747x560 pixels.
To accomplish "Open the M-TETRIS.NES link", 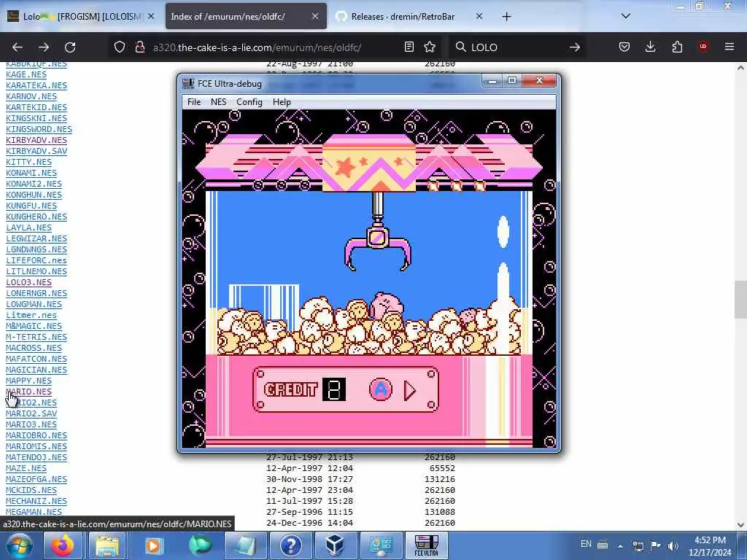I will tap(36, 337).
